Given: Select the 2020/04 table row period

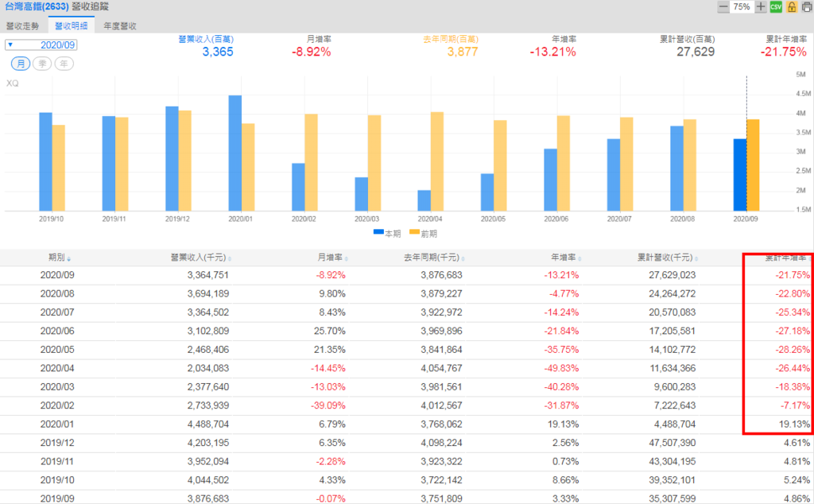Looking at the screenshot, I should (57, 369).
